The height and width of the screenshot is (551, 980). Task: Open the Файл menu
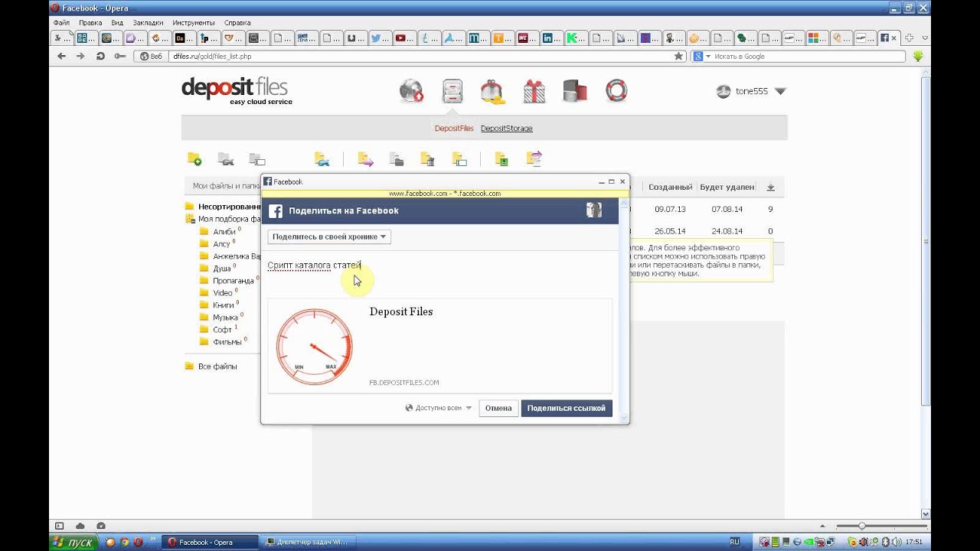(x=62, y=23)
